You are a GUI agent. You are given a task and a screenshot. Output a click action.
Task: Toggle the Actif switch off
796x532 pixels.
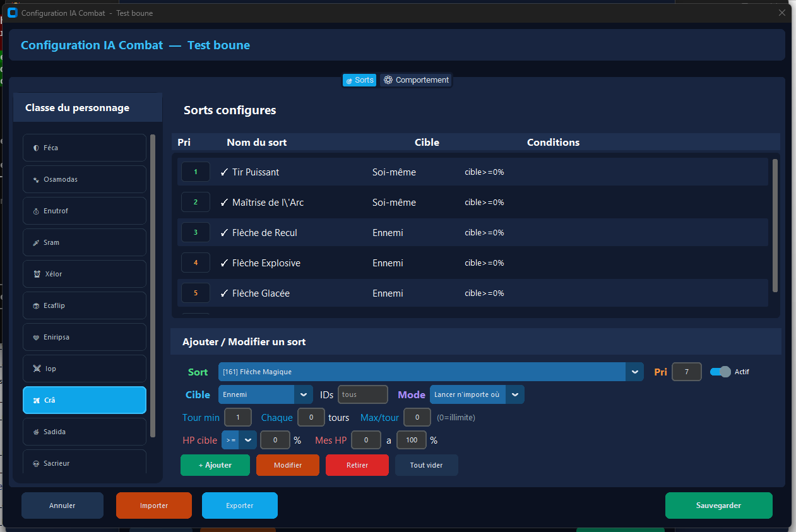point(720,372)
